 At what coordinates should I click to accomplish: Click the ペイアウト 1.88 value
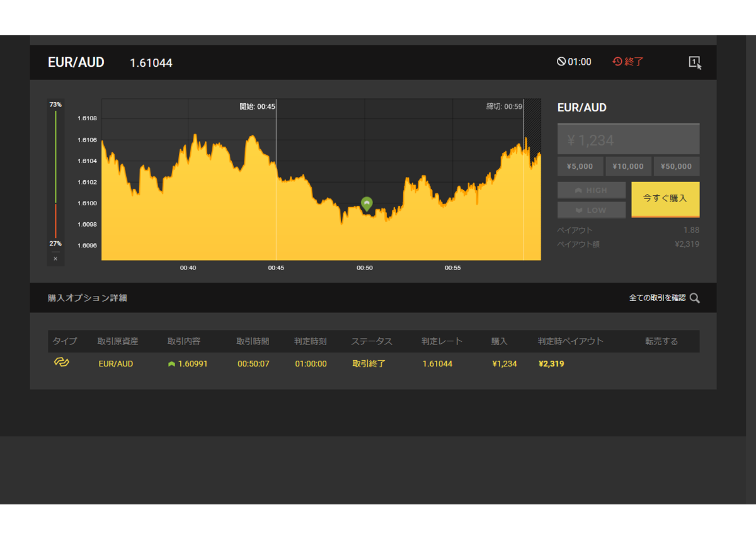point(691,230)
